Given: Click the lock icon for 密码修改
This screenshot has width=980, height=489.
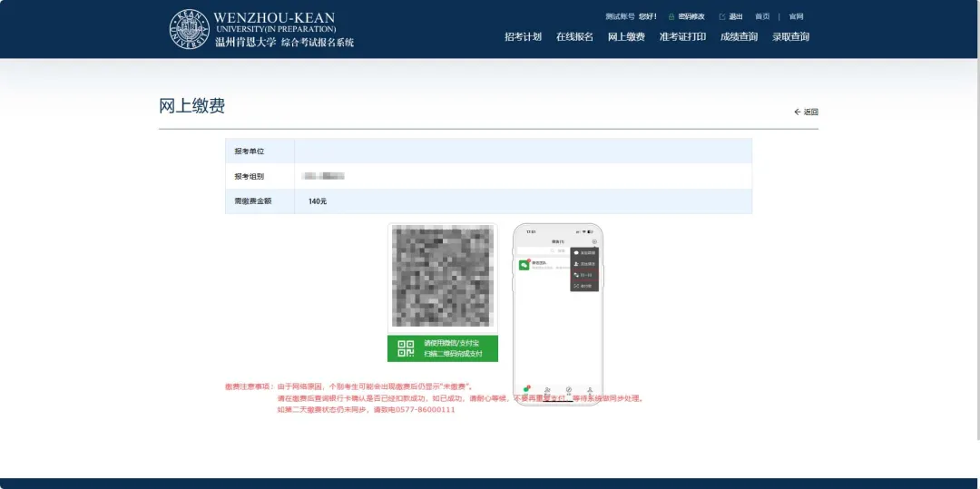Looking at the screenshot, I should click(671, 16).
